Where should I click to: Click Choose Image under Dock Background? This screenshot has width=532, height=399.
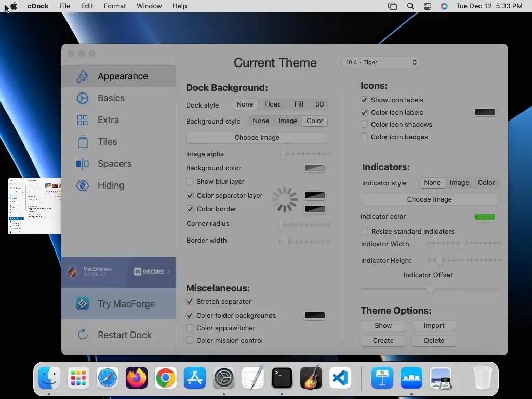257,137
